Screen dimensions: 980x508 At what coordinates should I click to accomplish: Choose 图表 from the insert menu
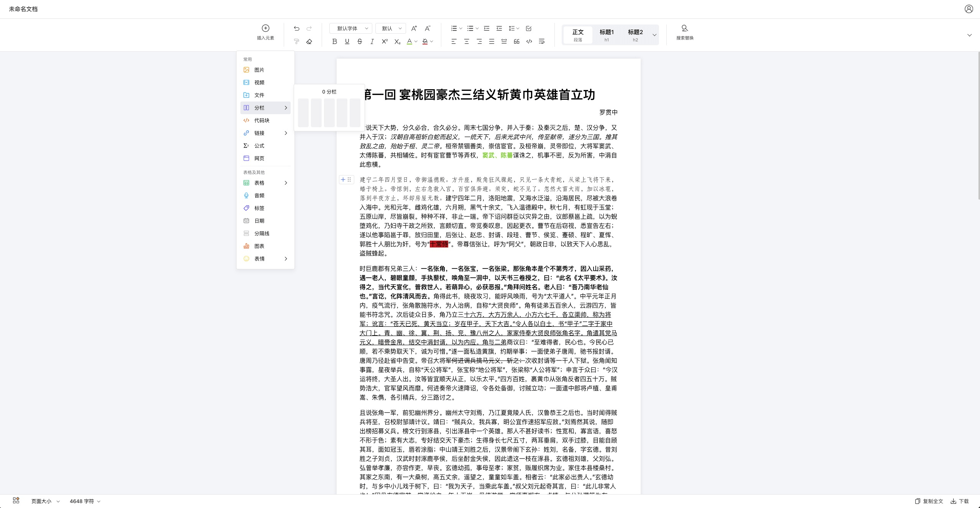point(265,246)
